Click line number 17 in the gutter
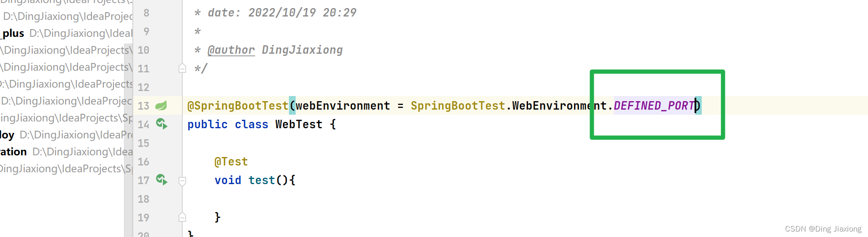Screen dimensions: 868x237 coord(143,180)
